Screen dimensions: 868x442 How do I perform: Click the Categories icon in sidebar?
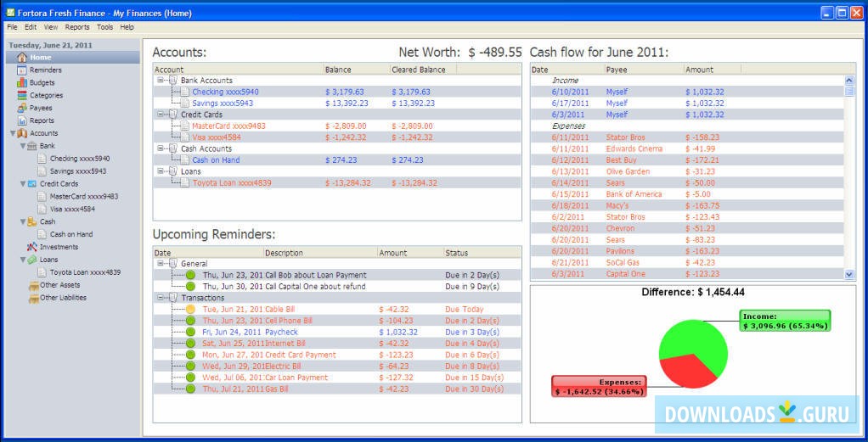click(x=22, y=95)
